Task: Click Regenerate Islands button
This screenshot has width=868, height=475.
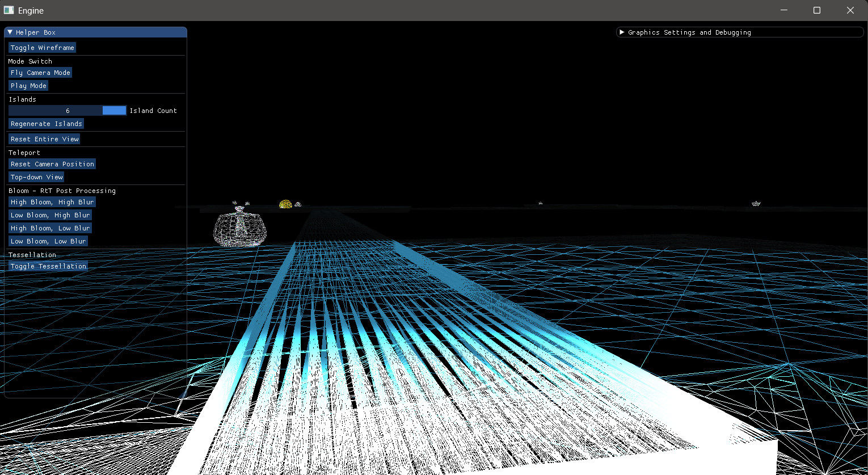Action: coord(47,124)
